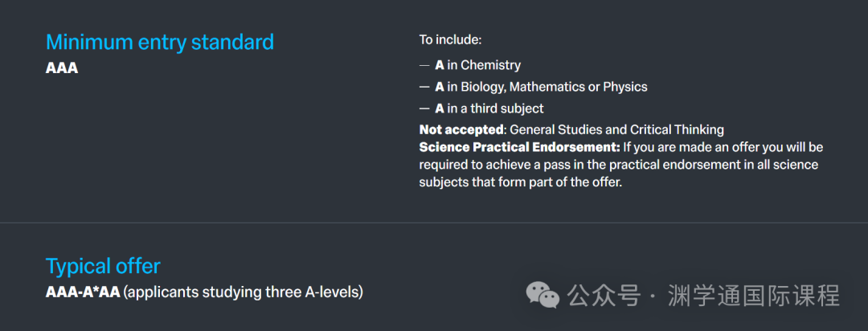Click the '公众号' watermark text
Viewport: 868px width, 331px height.
click(x=604, y=295)
